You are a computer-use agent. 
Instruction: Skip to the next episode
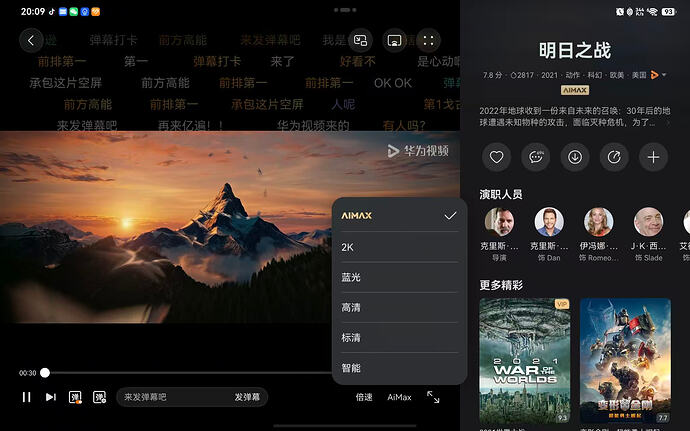[x=51, y=397]
